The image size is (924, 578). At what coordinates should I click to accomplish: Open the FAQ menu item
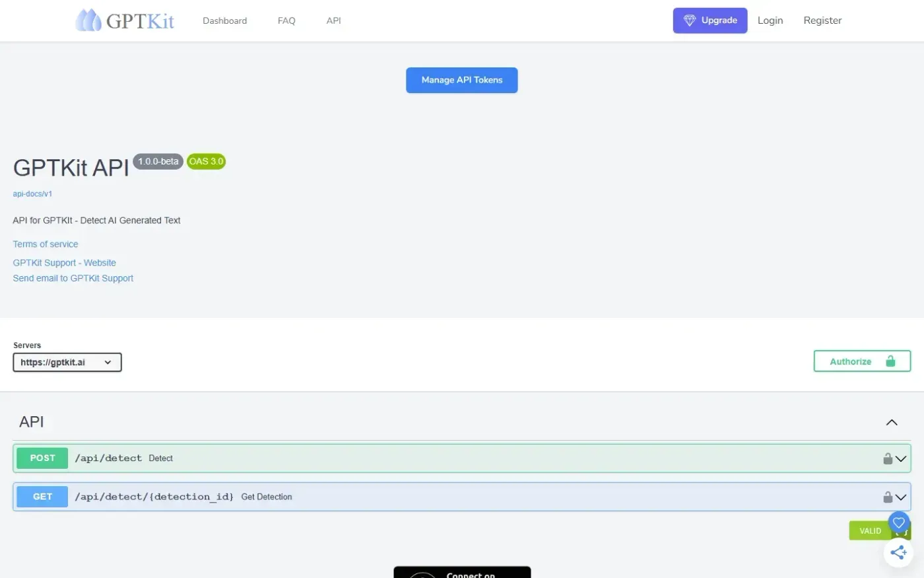[x=286, y=20]
